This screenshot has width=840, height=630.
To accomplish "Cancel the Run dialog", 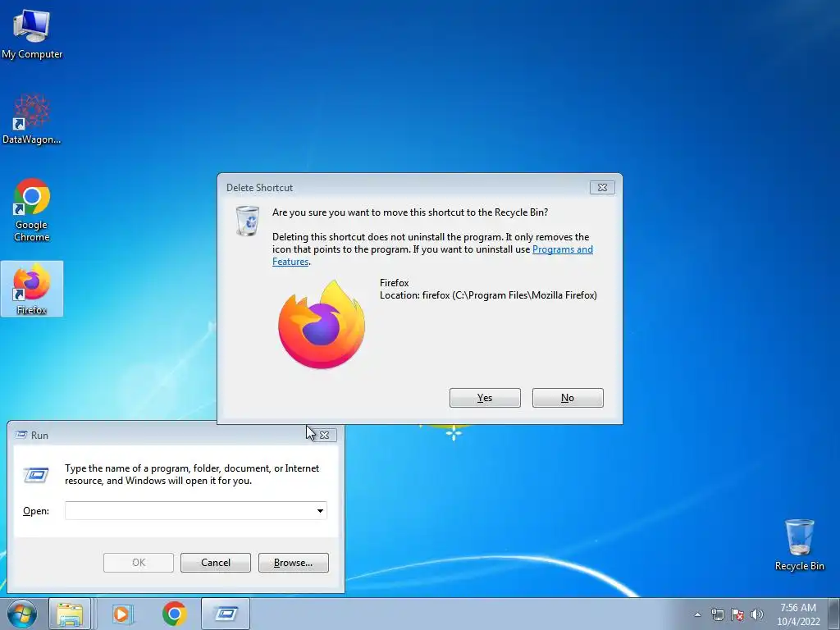I will point(216,563).
